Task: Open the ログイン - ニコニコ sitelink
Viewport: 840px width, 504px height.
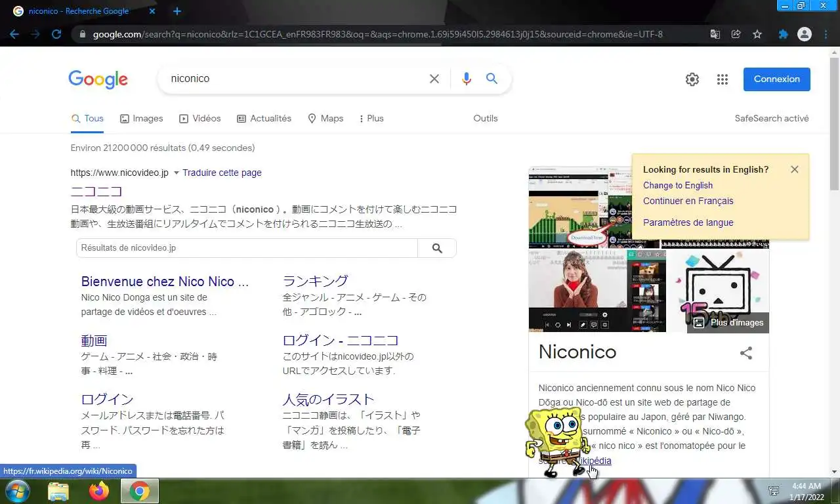Action: click(341, 341)
